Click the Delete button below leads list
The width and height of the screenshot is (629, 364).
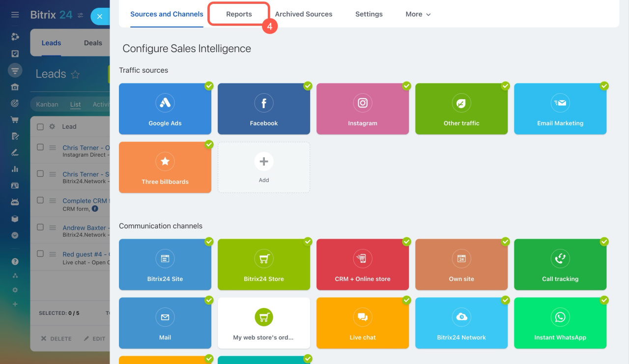coord(56,338)
